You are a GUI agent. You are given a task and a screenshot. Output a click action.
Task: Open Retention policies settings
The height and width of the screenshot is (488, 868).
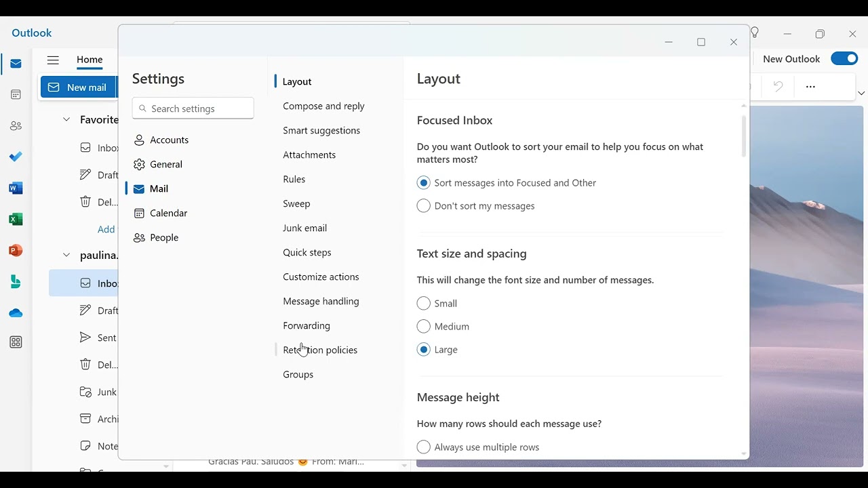tap(320, 350)
